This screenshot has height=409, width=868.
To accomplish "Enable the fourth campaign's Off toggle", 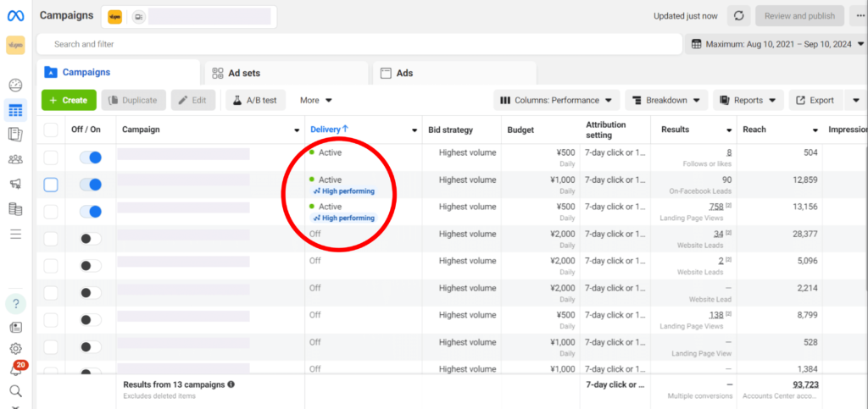I will tap(90, 239).
